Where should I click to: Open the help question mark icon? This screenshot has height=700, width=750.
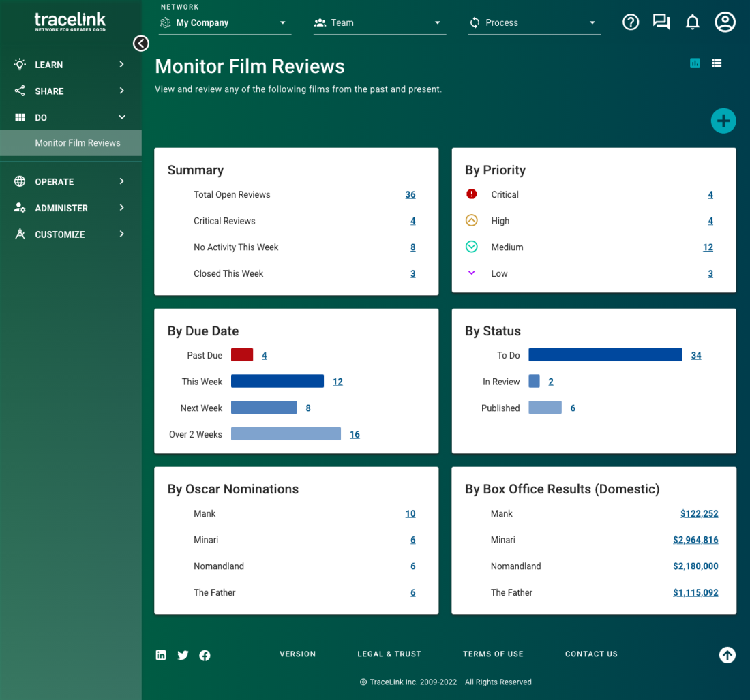coord(631,22)
